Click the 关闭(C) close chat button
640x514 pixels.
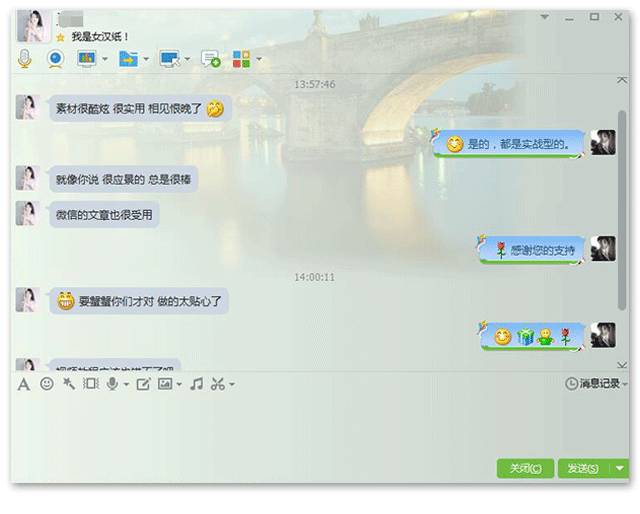tap(525, 468)
